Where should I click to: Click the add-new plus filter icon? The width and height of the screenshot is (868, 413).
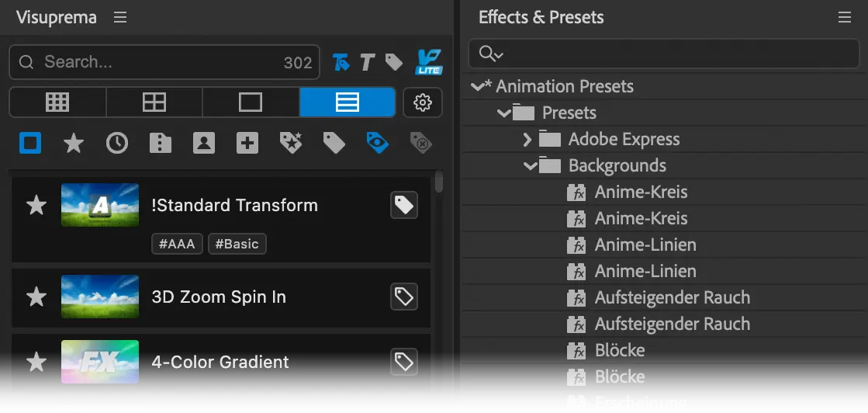tap(247, 143)
